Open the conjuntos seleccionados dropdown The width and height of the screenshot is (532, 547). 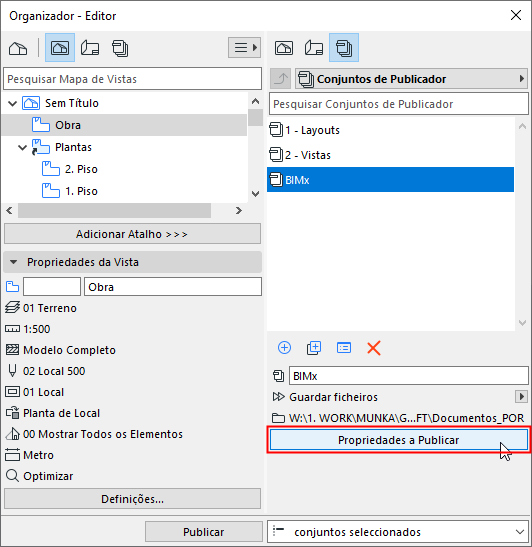pyautogui.click(x=398, y=532)
